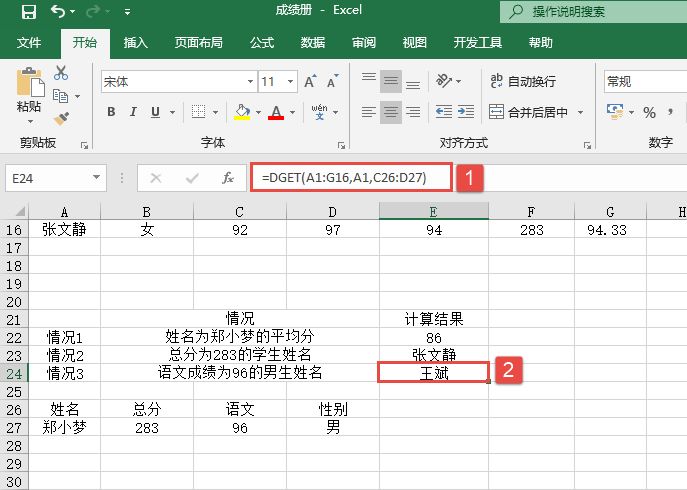Click the Format Painter brush icon

pos(61,118)
